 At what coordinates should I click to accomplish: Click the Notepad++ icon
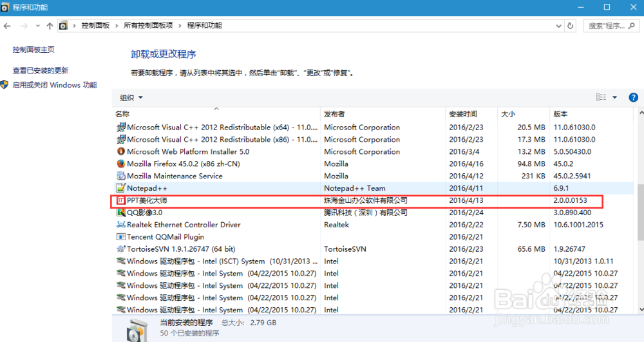coord(121,188)
